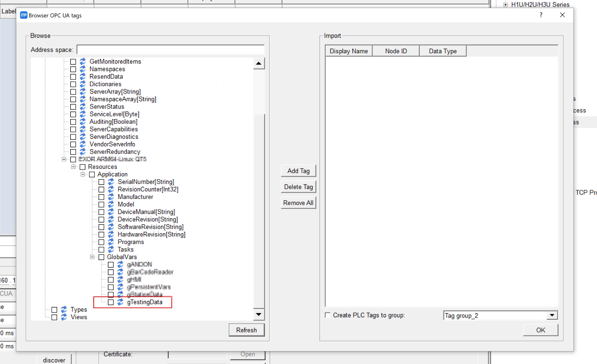Enable Create PLC Tags to group

point(328,315)
